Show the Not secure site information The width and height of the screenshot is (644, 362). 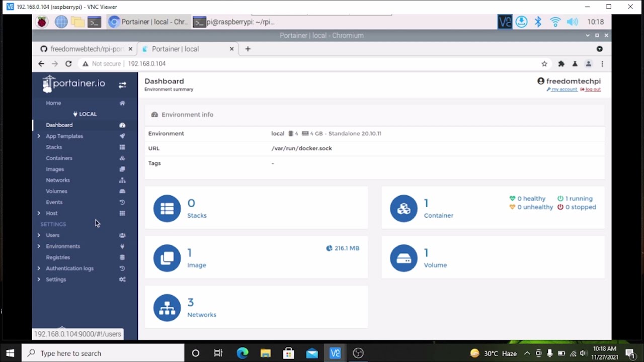pos(101,64)
